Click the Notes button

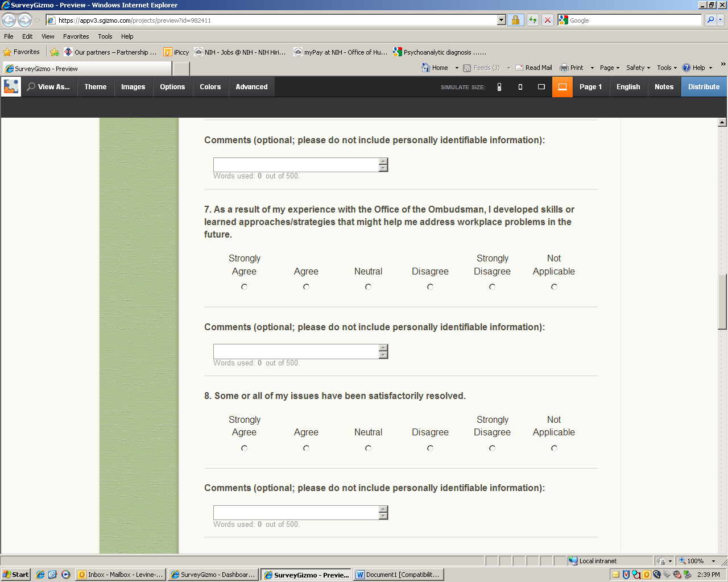(664, 87)
